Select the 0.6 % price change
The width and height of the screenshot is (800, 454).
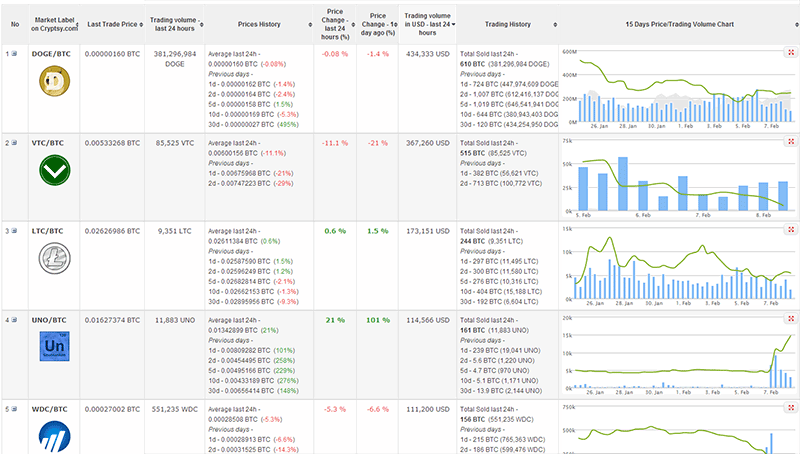tap(335, 231)
